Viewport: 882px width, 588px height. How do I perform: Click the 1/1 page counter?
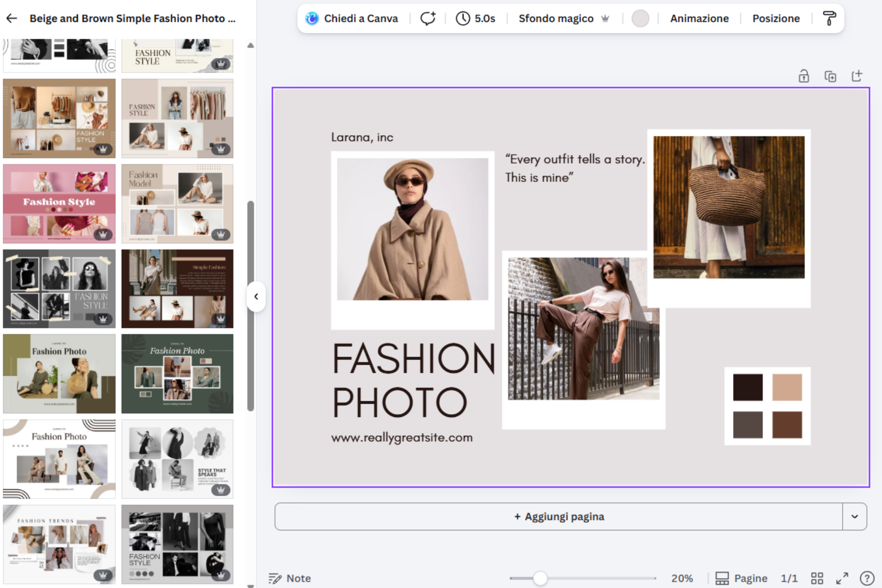(x=789, y=578)
